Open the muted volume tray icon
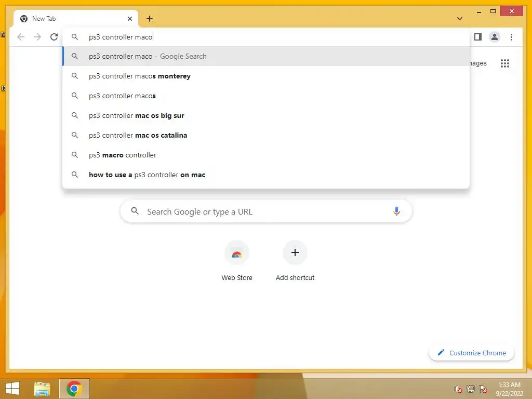Image resolution: width=532 pixels, height=399 pixels. 458,389
